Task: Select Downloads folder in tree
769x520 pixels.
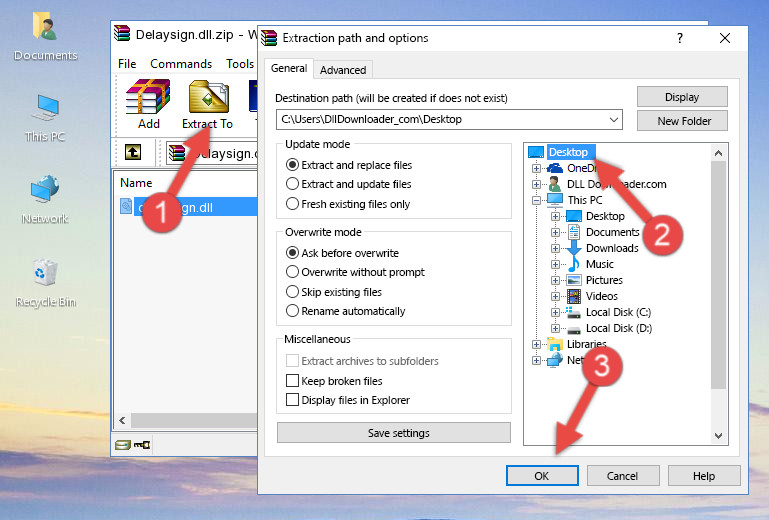Action: click(x=612, y=248)
